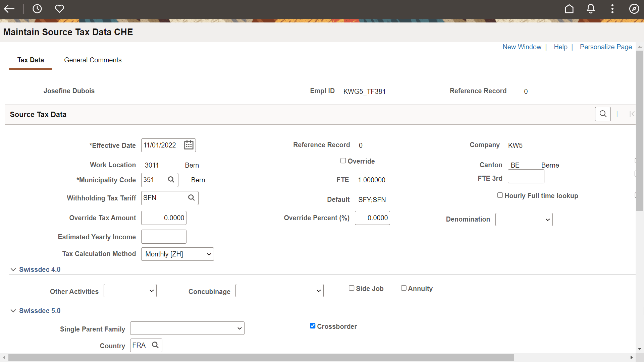Open the page in a New Window

click(x=522, y=47)
